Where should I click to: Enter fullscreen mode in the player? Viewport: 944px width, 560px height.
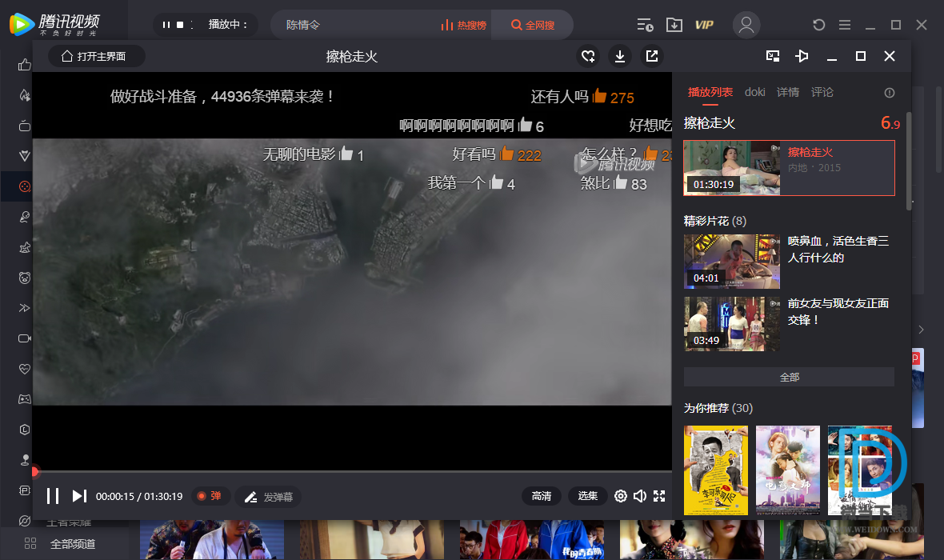[x=660, y=495]
